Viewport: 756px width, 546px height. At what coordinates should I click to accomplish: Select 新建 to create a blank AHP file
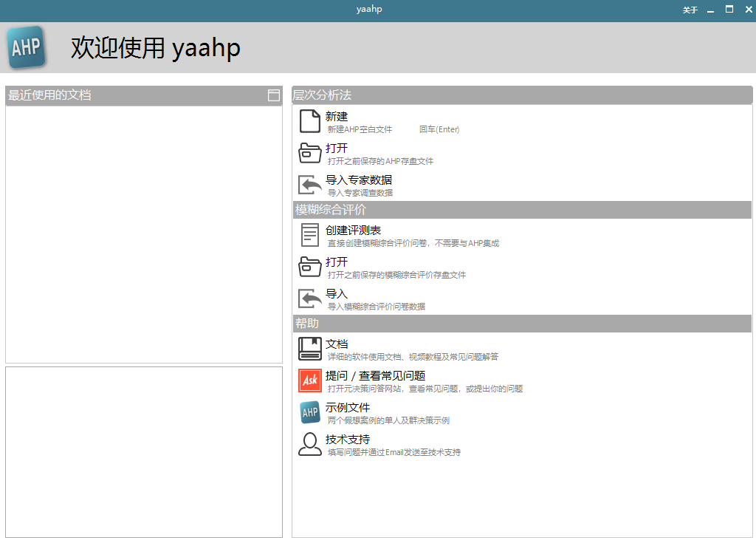[x=336, y=116]
